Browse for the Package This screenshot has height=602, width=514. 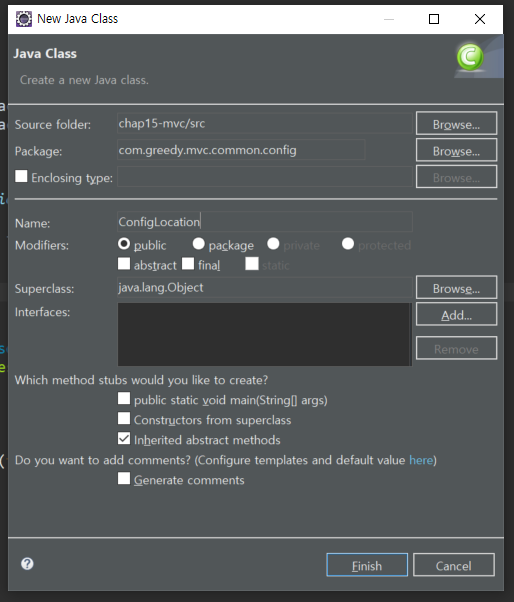(x=456, y=150)
